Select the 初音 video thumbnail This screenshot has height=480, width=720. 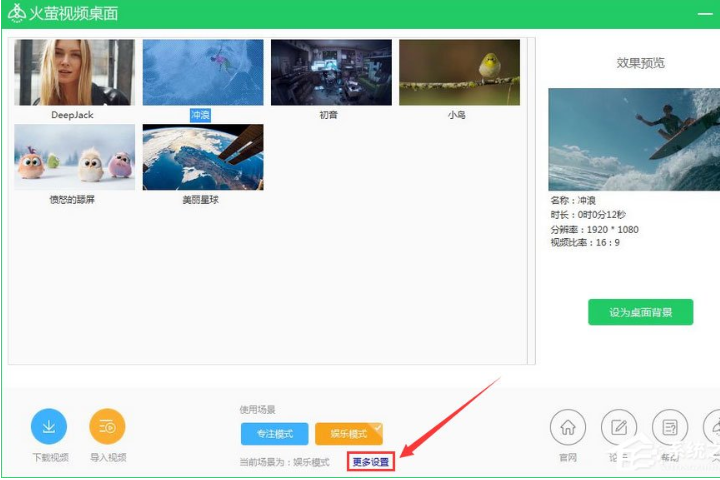331,72
